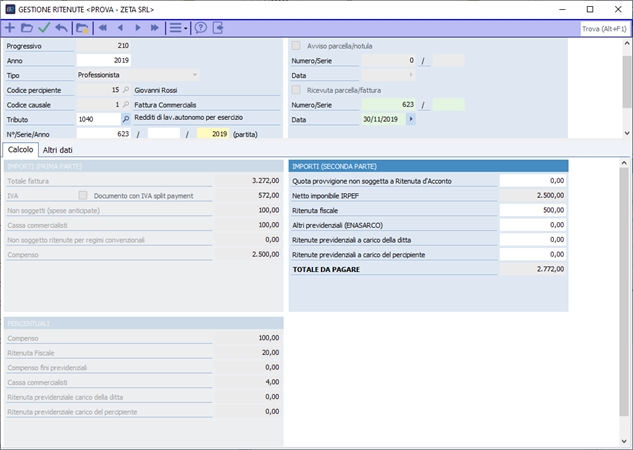Check Documento con IVA split payment
This screenshot has height=450, width=633.
tap(84, 196)
